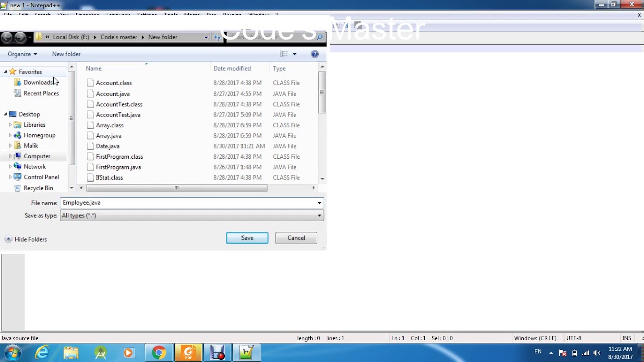This screenshot has width=644, height=362.
Task: Collapse the Favorites group in the navigation pane
Action: tap(5, 72)
